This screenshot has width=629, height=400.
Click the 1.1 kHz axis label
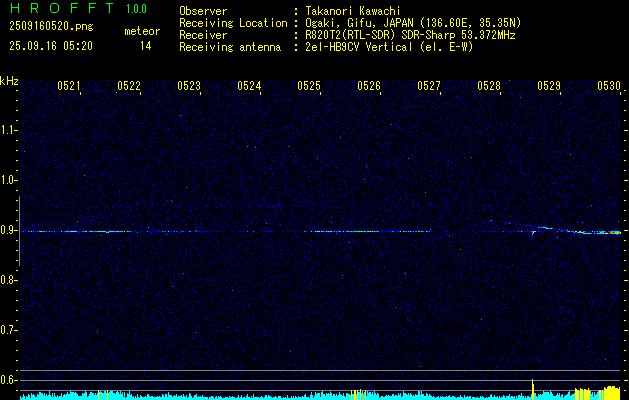8,130
